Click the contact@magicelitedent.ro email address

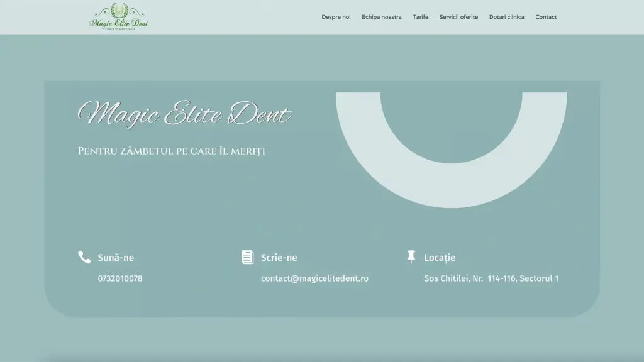314,278
